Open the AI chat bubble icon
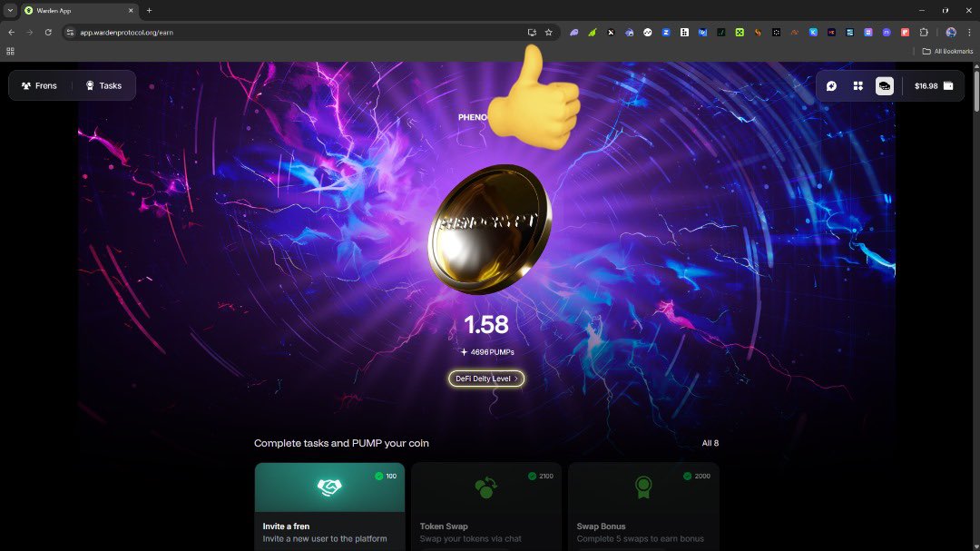This screenshot has height=551, width=980. coord(831,85)
